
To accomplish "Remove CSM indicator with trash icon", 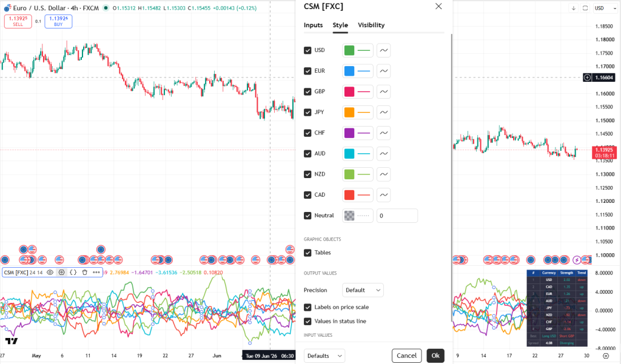I will 84,272.
